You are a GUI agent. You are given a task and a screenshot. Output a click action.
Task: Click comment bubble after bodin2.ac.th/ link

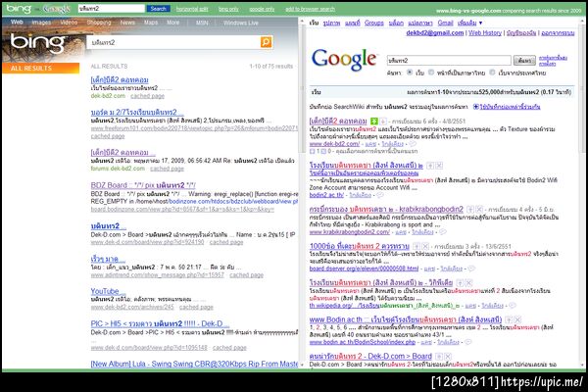(x=380, y=195)
